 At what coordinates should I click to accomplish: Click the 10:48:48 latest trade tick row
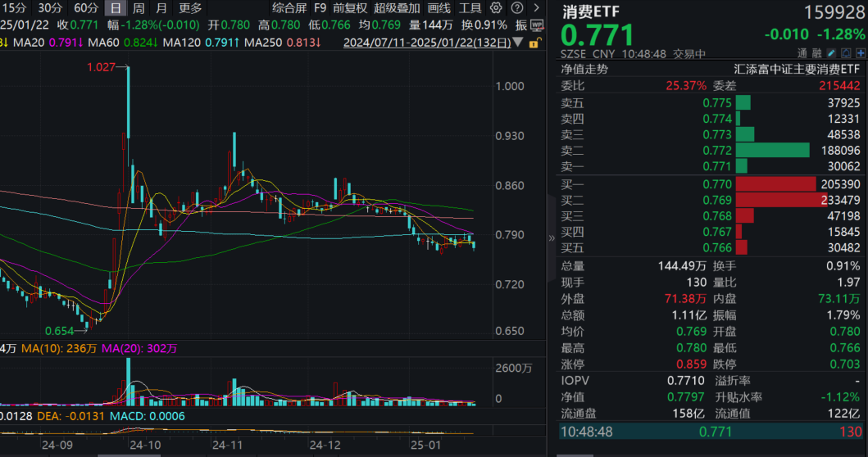(711, 432)
